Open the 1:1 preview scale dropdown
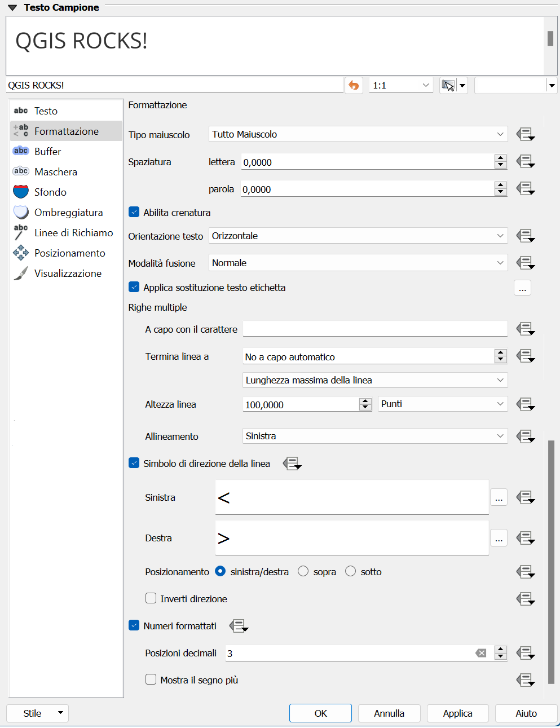560x728 pixels. pyautogui.click(x=401, y=85)
